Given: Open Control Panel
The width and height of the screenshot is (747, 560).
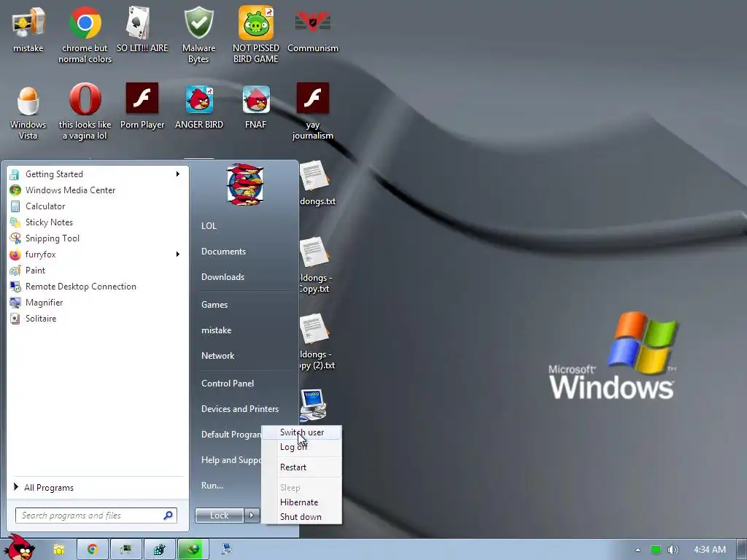Looking at the screenshot, I should tap(228, 384).
